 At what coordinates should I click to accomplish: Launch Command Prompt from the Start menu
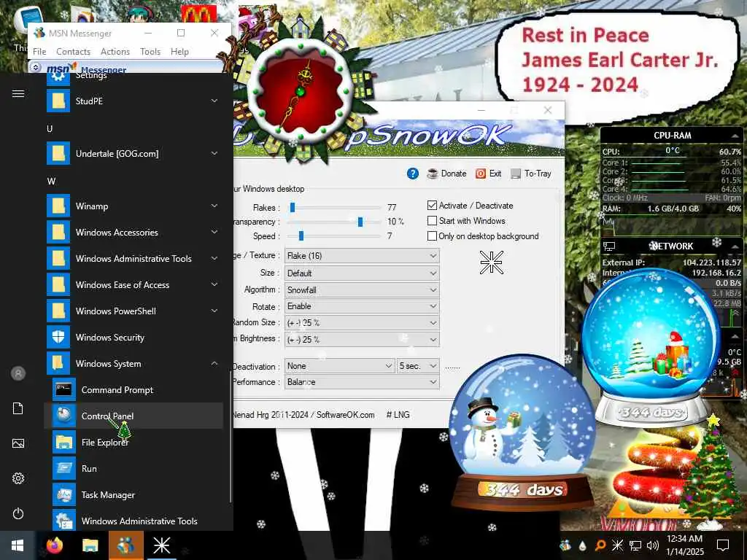[x=133, y=389]
